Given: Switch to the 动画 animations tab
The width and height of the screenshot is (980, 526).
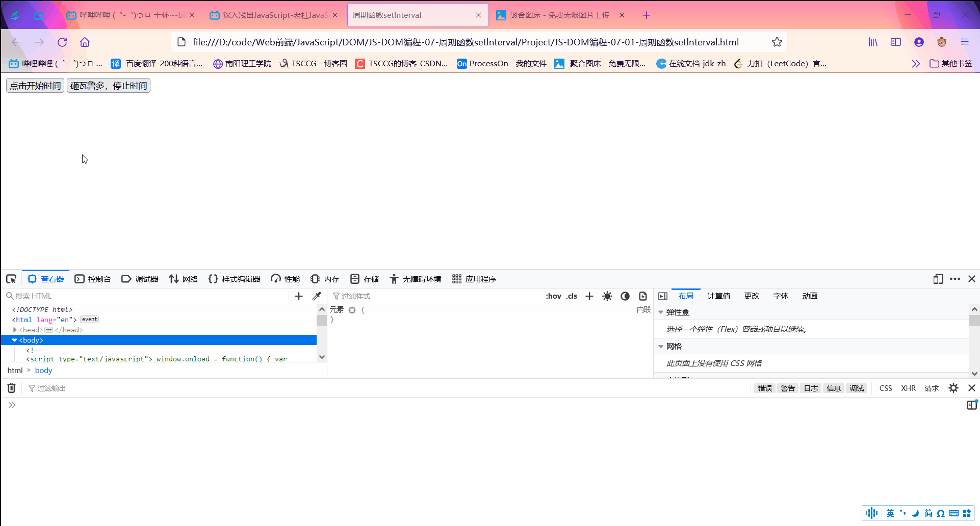Looking at the screenshot, I should point(810,296).
